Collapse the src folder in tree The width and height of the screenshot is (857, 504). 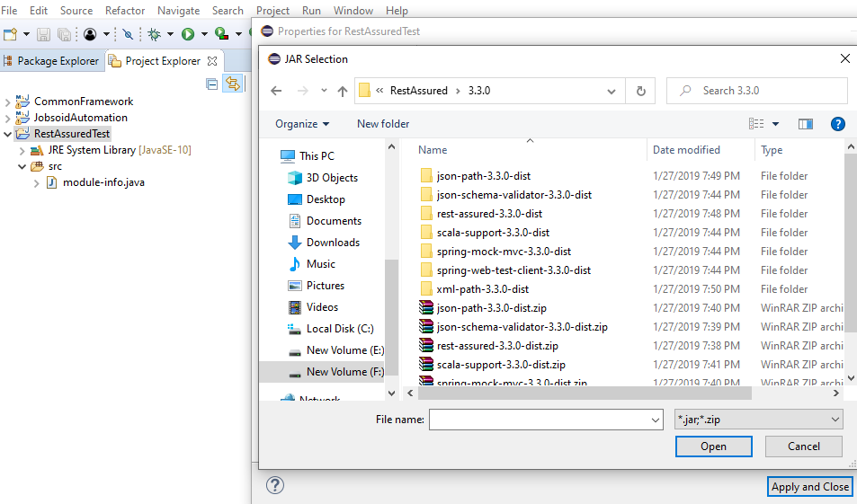click(x=22, y=166)
